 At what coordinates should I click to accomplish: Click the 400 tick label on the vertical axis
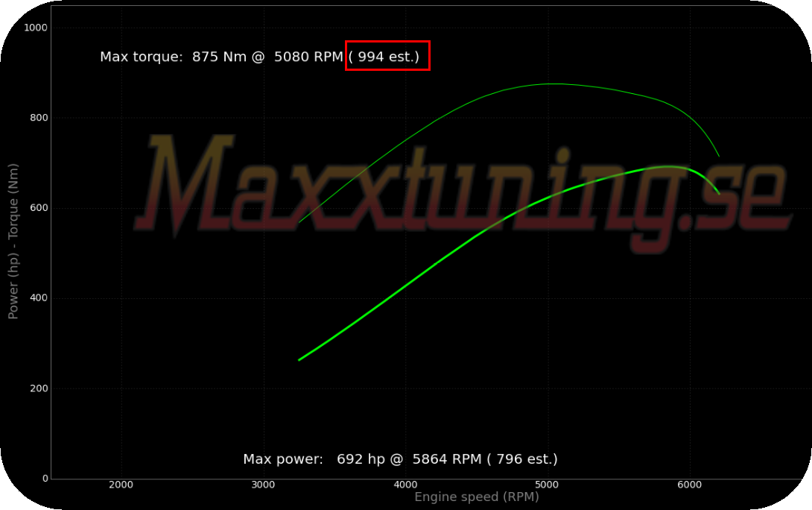pyautogui.click(x=39, y=298)
